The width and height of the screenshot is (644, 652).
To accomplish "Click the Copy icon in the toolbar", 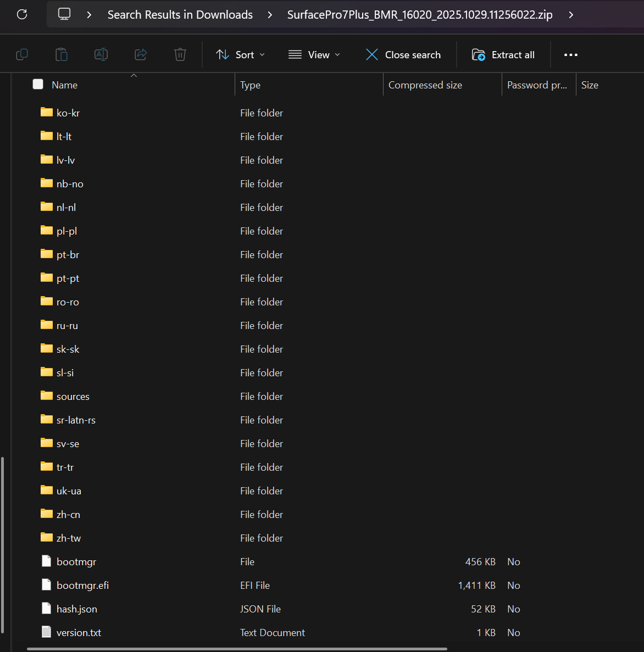I will coord(22,54).
